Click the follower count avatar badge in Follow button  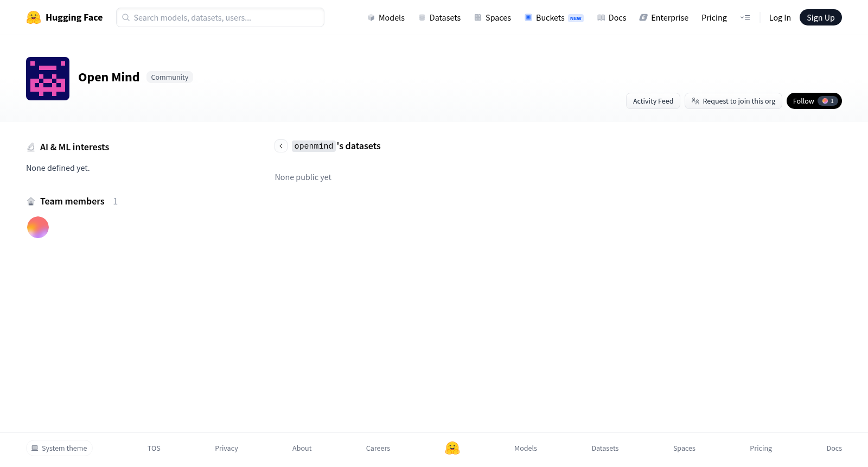[828, 101]
